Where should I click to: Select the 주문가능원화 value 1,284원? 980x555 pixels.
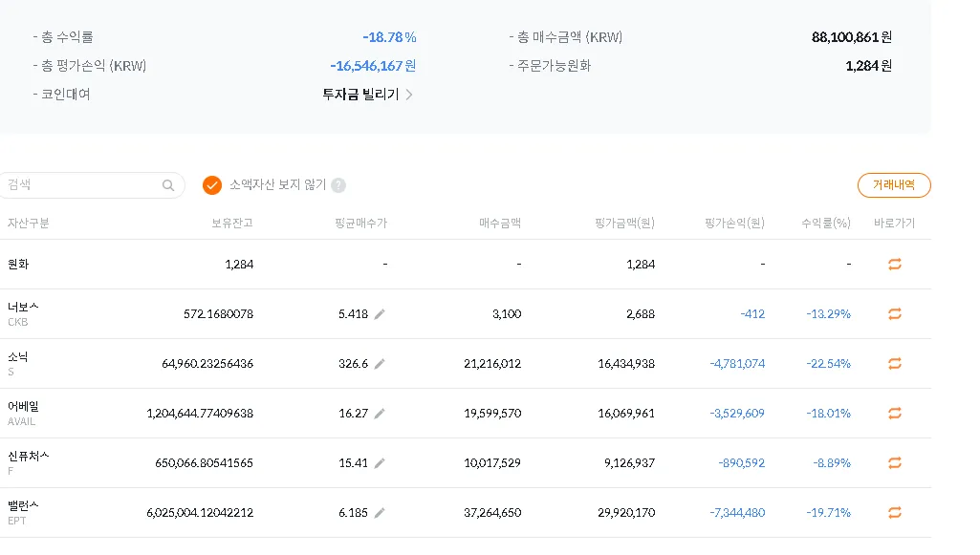[869, 66]
